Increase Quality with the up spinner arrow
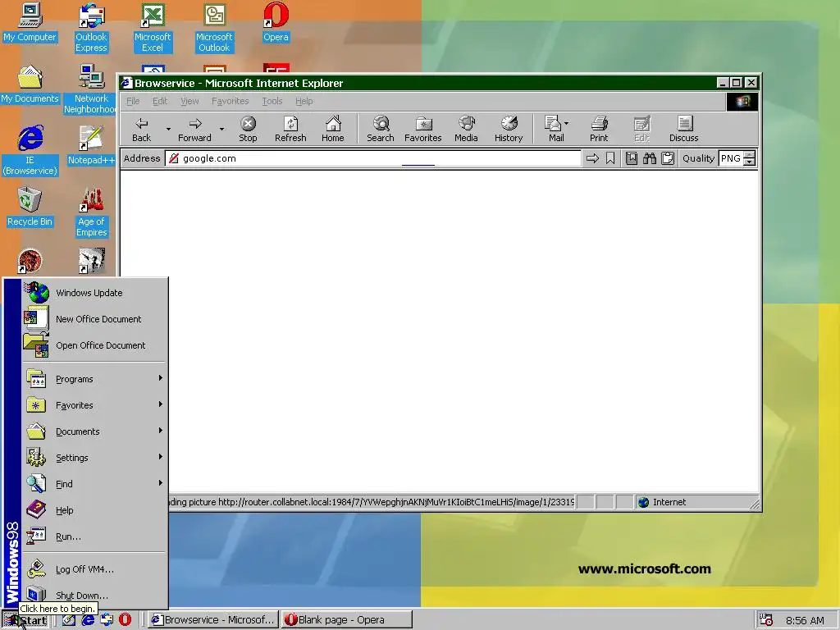 pyautogui.click(x=750, y=155)
